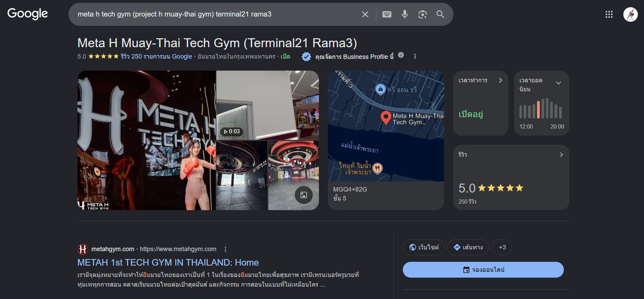Open the METAH 1st TECH GYM IN THAILAND link
Screen dimensions: 644x299
click(x=168, y=263)
